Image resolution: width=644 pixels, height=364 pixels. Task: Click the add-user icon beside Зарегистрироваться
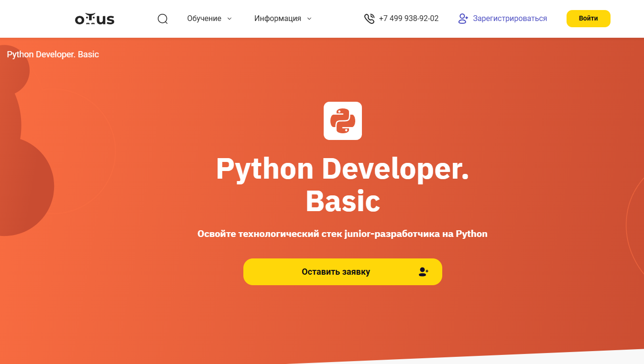pos(463,19)
